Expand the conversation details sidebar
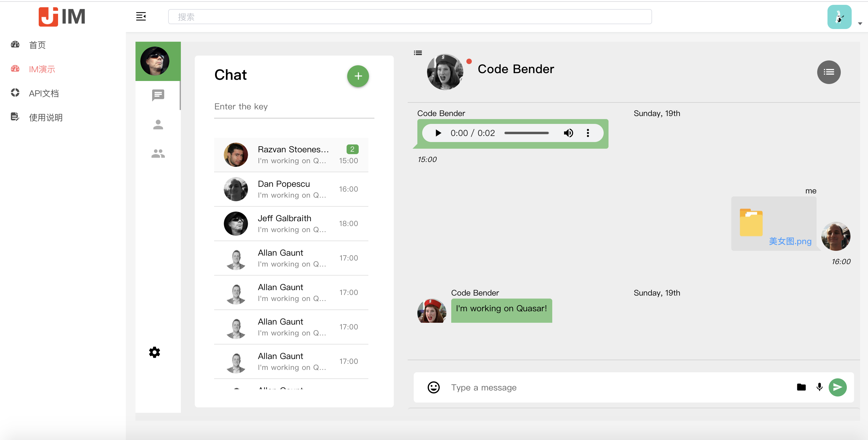This screenshot has width=868, height=440. pos(828,71)
